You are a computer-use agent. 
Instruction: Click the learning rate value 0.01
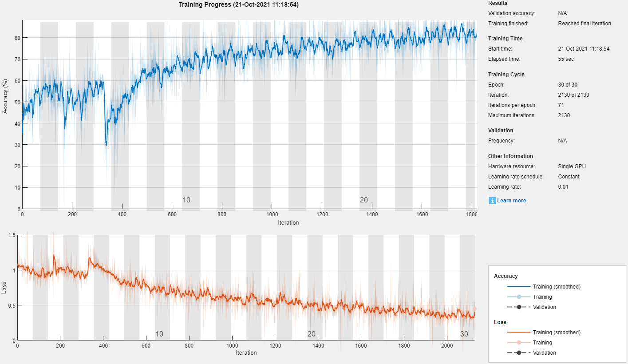(563, 187)
